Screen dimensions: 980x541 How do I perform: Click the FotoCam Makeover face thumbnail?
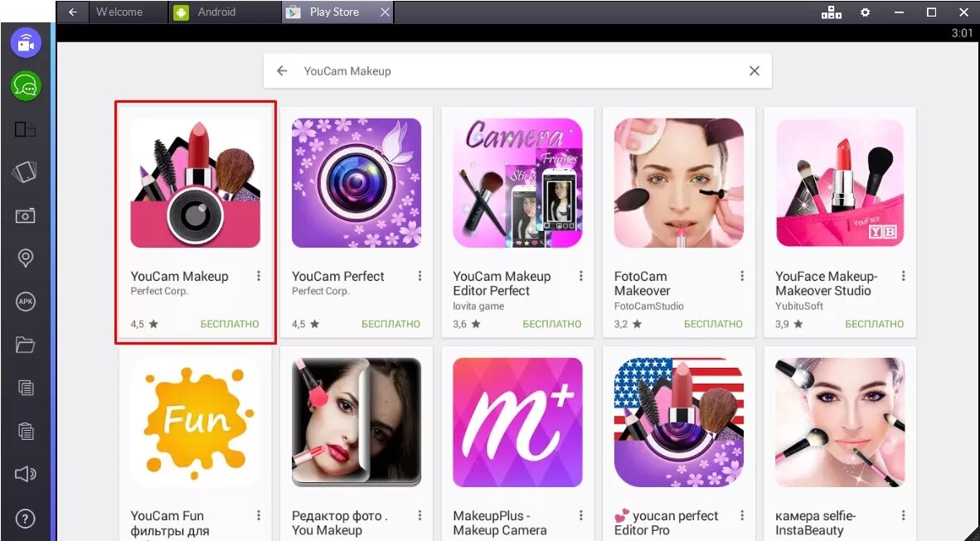pos(679,183)
